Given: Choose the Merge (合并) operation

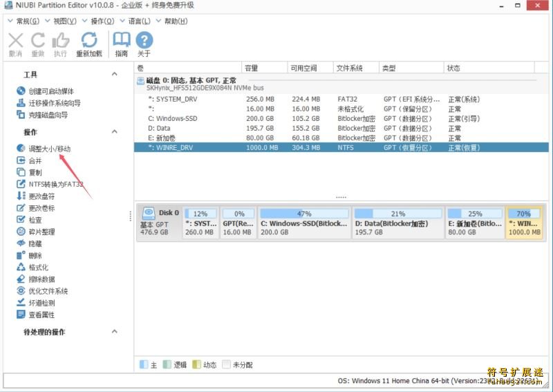Looking at the screenshot, I should coord(29,160).
